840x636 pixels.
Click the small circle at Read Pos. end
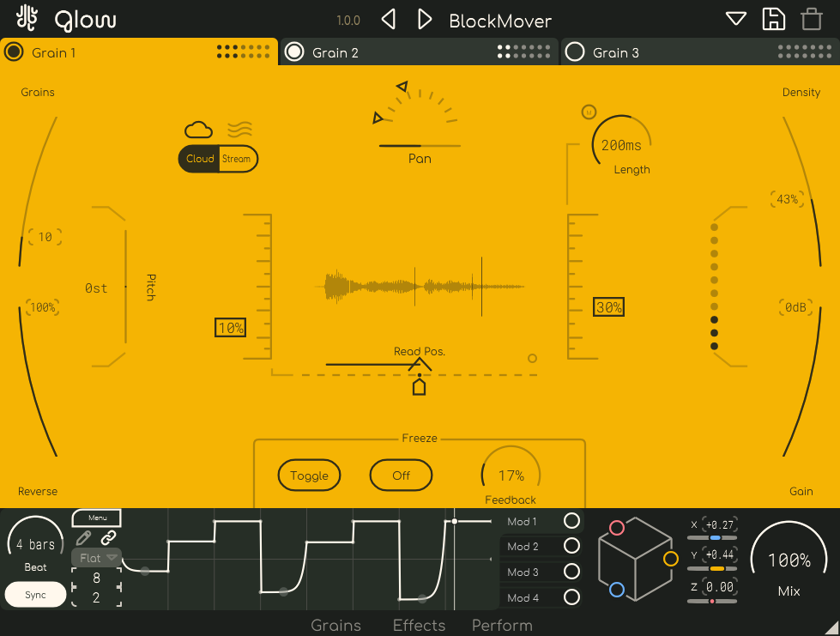click(x=532, y=359)
